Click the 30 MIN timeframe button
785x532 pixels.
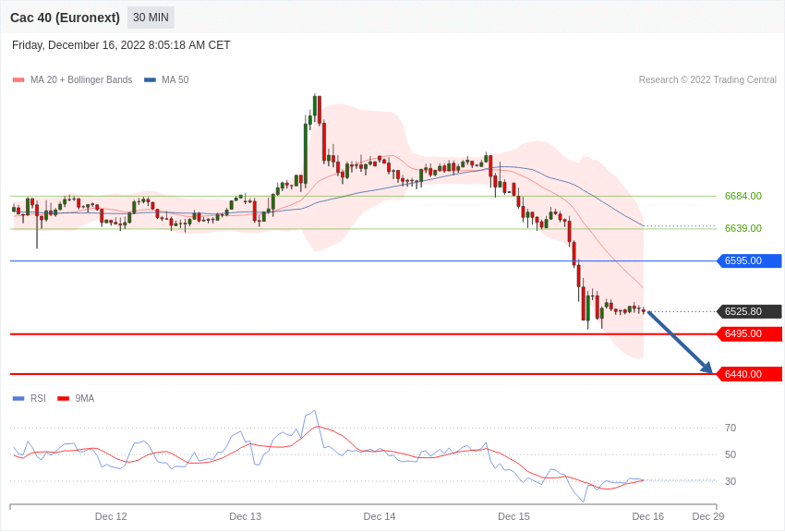click(x=151, y=18)
